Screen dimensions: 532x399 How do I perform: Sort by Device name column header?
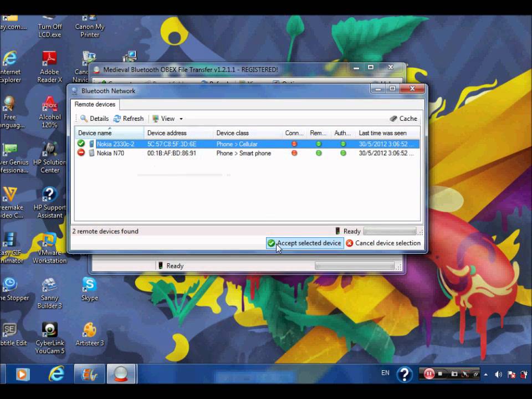(109, 133)
